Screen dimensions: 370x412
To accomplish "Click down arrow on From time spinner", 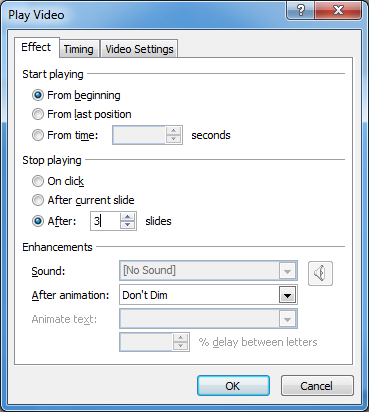I will (173, 139).
